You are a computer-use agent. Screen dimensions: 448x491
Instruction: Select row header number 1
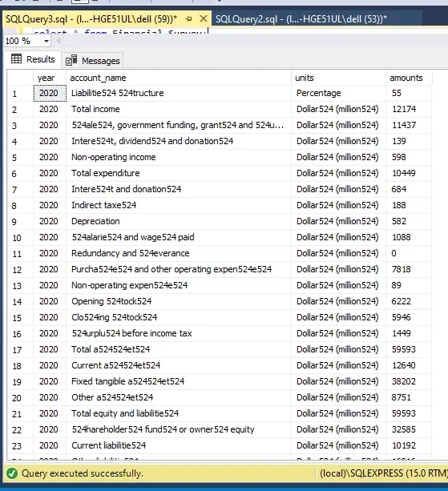[x=20, y=94]
